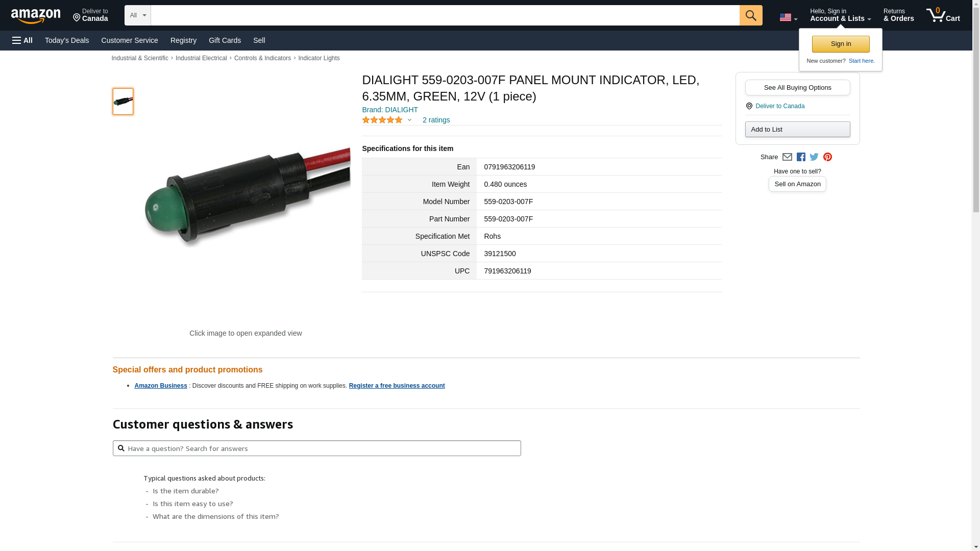This screenshot has height=551, width=980.
Task: Click the search magnifier button
Action: pyautogui.click(x=751, y=15)
